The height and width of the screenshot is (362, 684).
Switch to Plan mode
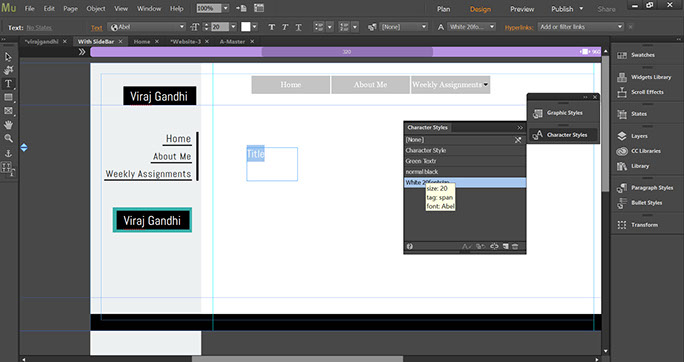444,9
